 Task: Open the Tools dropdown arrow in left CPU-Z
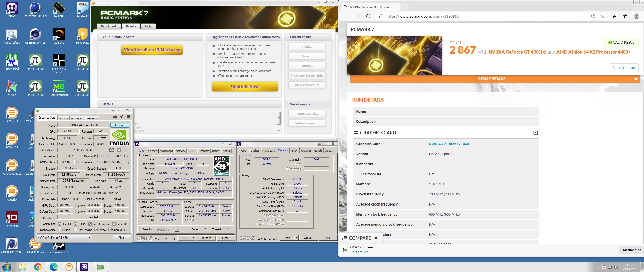point(194,238)
